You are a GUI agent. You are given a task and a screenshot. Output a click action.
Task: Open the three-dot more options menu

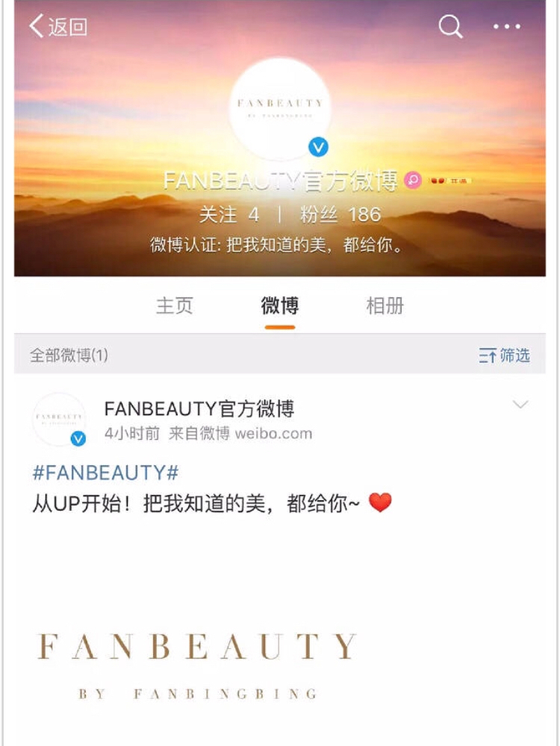506,27
